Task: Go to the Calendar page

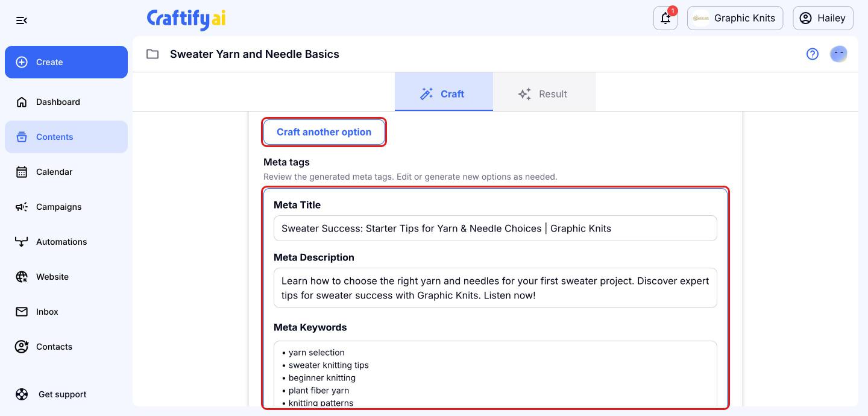Action: tap(66, 172)
